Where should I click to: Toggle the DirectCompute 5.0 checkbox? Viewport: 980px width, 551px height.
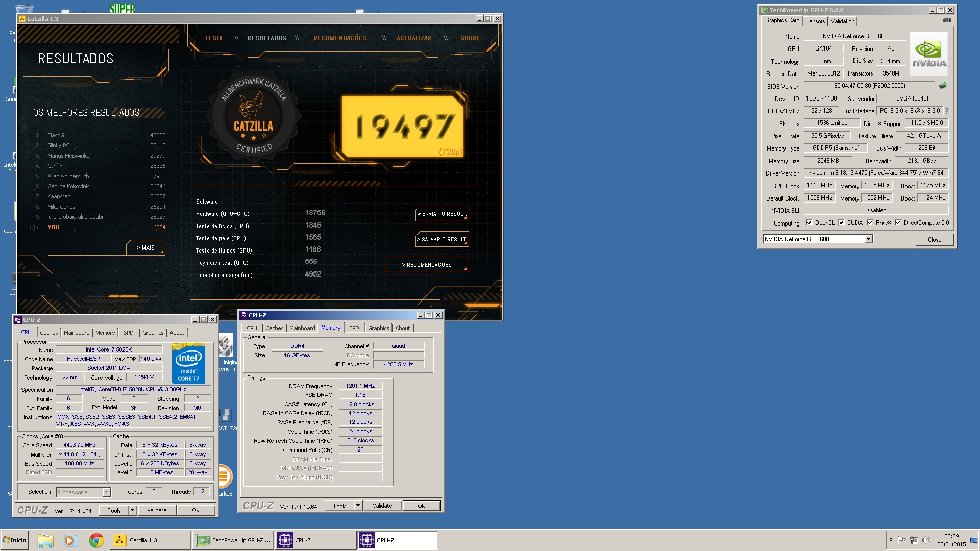898,222
